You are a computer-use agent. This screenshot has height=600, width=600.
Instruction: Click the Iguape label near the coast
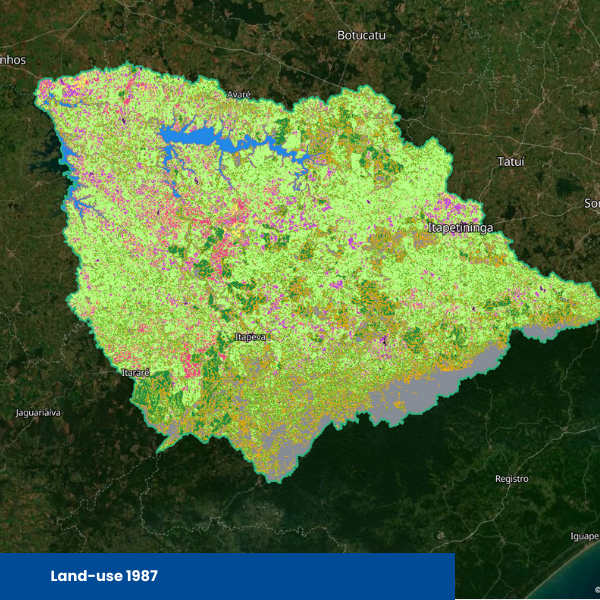click(584, 537)
